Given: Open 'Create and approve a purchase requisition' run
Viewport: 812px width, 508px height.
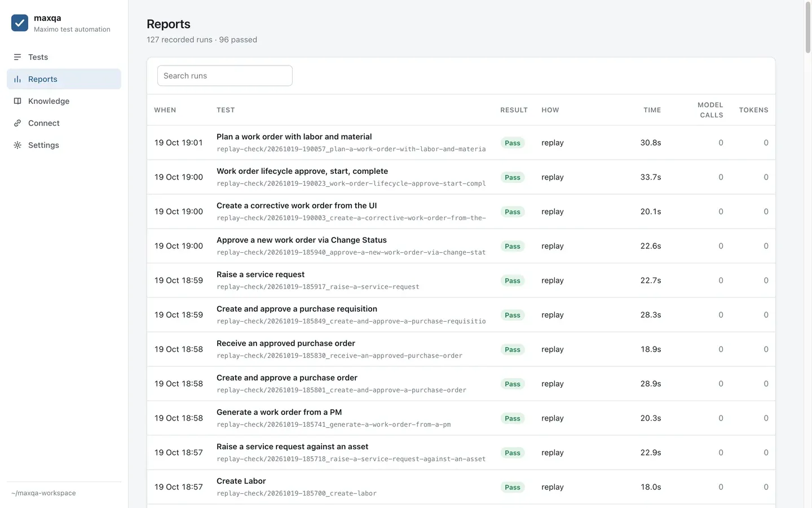Looking at the screenshot, I should point(297,309).
